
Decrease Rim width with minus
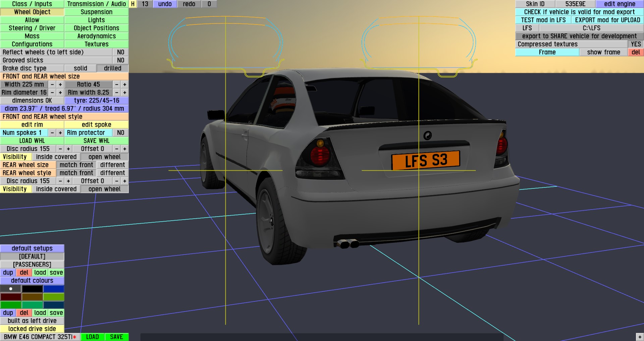coord(117,93)
